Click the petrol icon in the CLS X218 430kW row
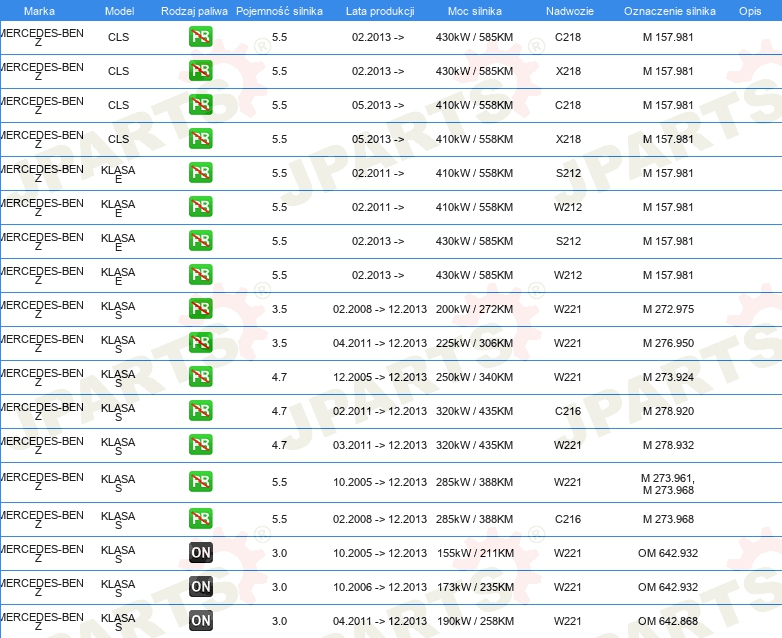 click(x=200, y=71)
